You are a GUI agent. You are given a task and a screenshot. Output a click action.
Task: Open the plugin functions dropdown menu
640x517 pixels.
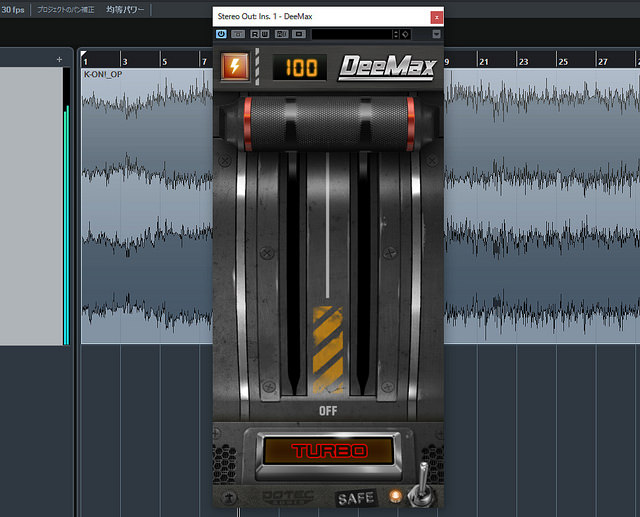pyautogui.click(x=436, y=34)
